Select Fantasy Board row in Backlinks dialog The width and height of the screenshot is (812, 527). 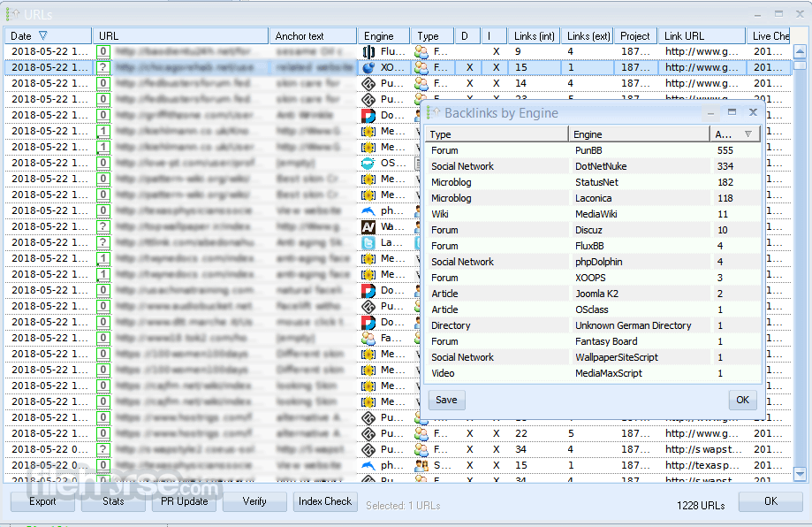click(x=593, y=341)
